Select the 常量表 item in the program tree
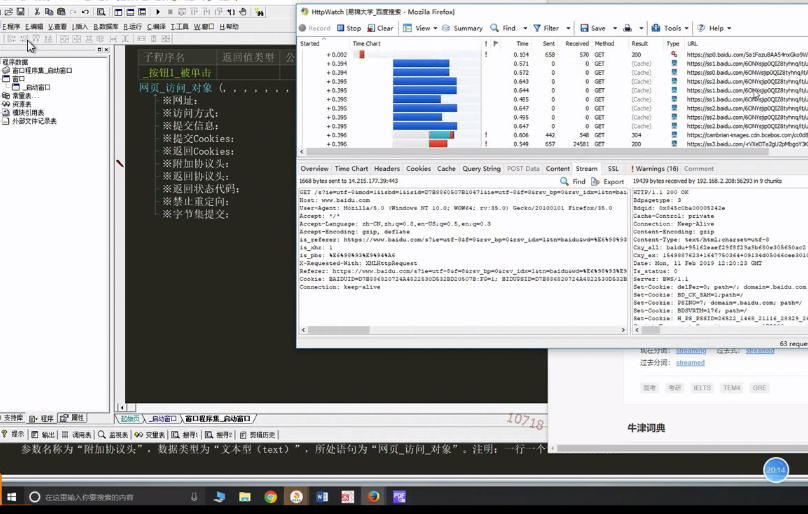This screenshot has width=808, height=514. [x=21, y=96]
